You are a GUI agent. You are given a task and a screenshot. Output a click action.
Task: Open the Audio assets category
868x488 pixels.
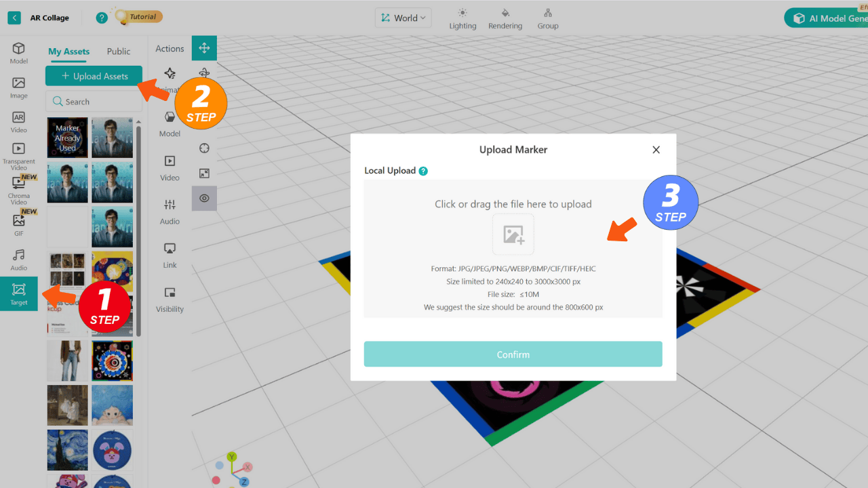[x=18, y=259]
